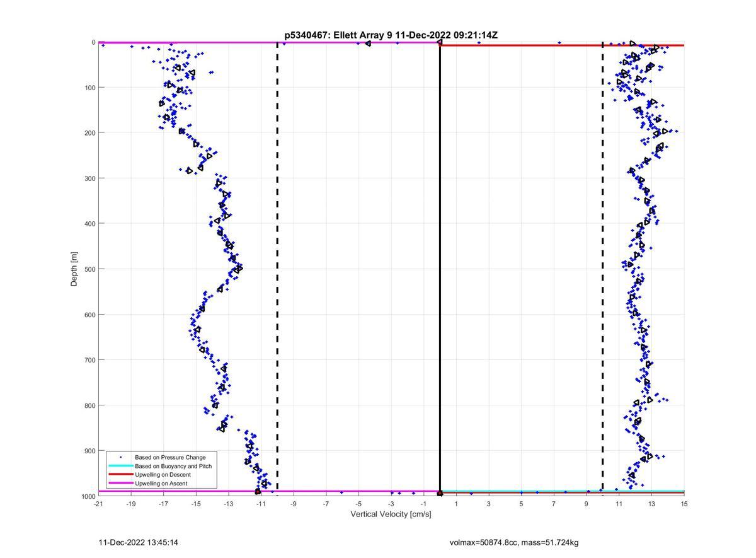Image resolution: width=756 pixels, height=558 pixels.
Task: Click the x-axis tick label -1
Action: click(423, 504)
